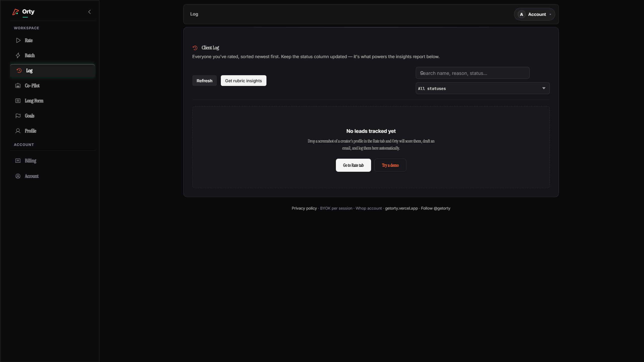Navigate to the Goals page

(x=52, y=116)
